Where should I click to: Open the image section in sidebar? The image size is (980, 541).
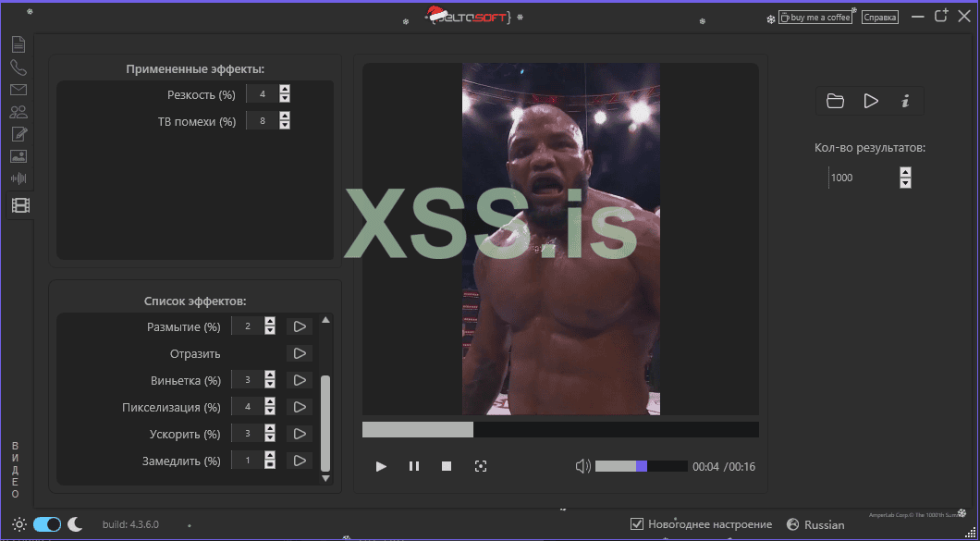pyautogui.click(x=18, y=156)
